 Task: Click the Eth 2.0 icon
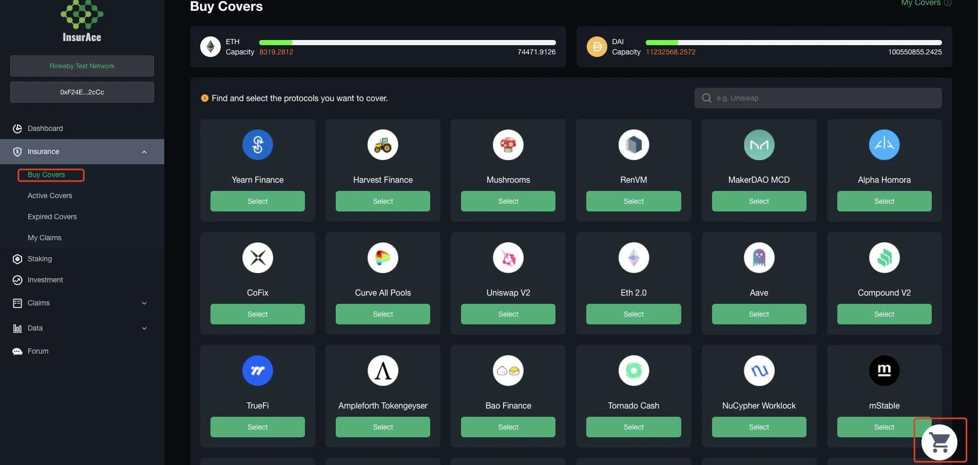pos(633,258)
